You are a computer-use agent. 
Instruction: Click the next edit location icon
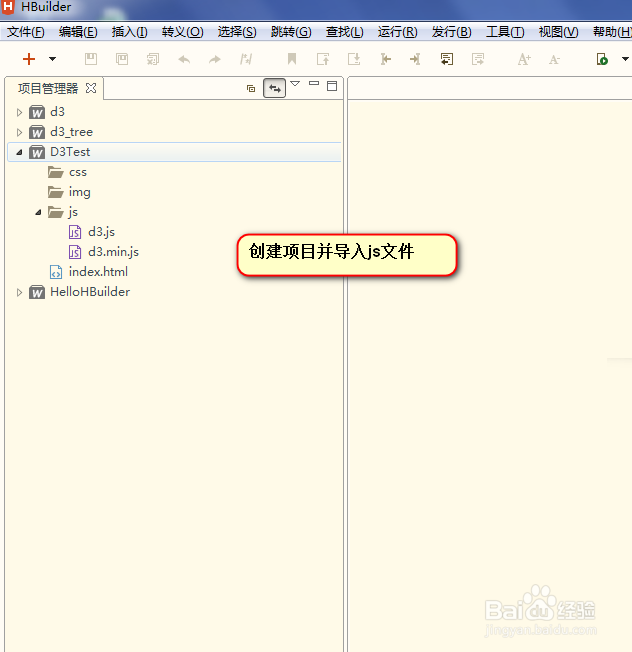tap(478, 59)
